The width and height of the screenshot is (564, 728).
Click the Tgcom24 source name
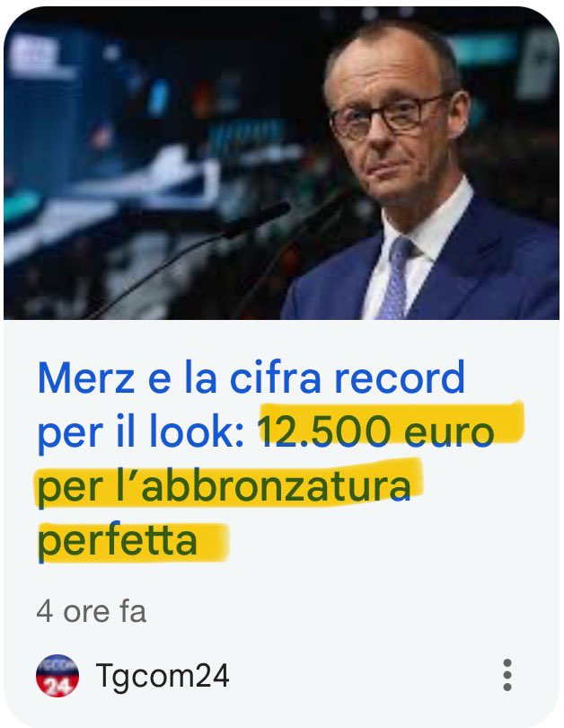click(163, 675)
